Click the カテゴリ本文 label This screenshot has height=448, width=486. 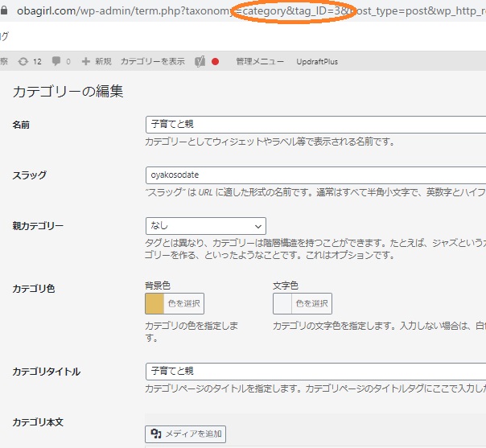point(38,422)
